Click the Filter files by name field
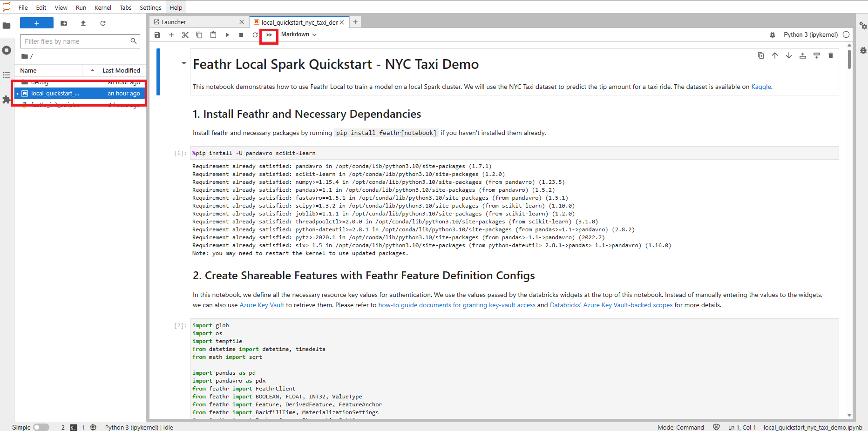This screenshot has width=868, height=431. coord(80,41)
